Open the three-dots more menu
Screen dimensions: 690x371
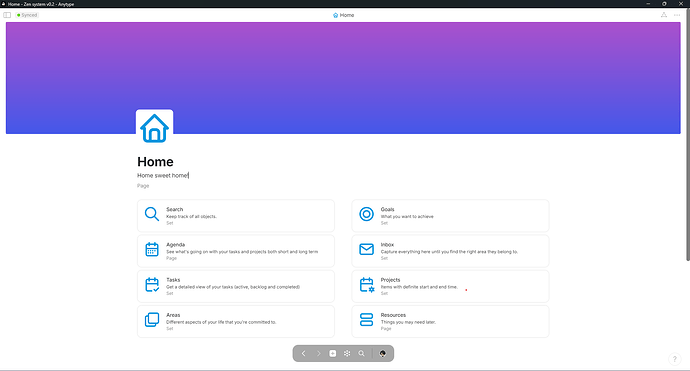click(x=677, y=15)
